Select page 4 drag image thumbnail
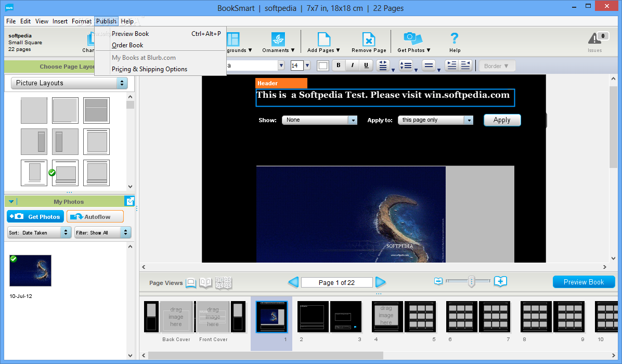The width and height of the screenshot is (622, 364). pos(387,316)
